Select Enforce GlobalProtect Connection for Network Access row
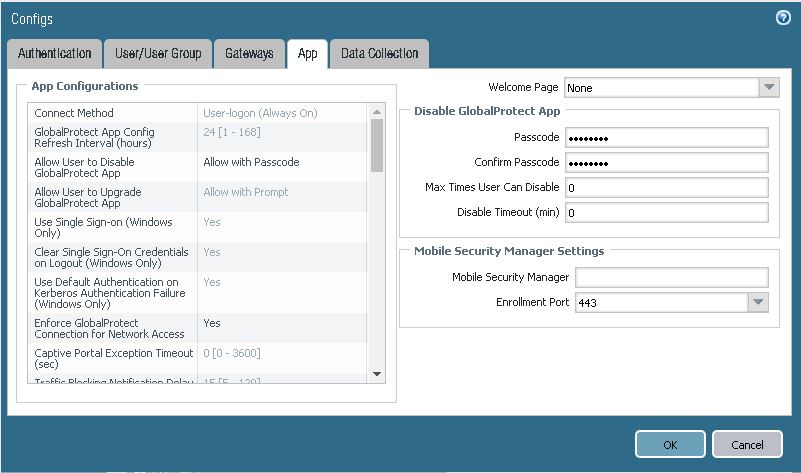Viewport: 801px width, 473px height. coord(197,328)
